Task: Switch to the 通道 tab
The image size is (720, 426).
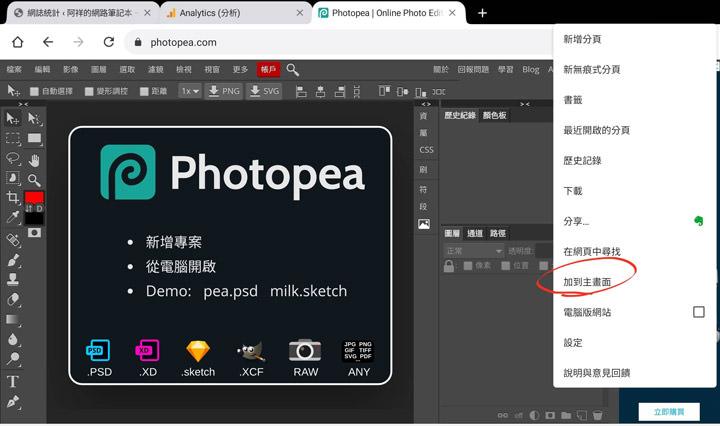Action: (475, 233)
